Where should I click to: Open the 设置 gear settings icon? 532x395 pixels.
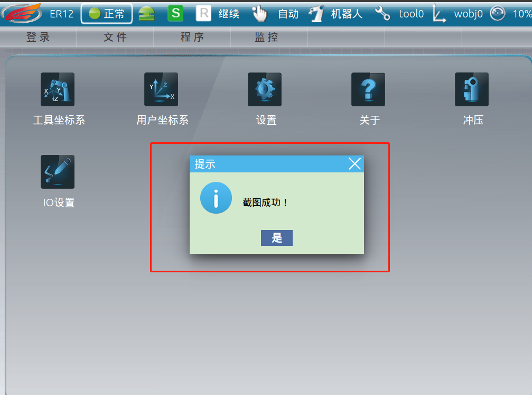(265, 89)
